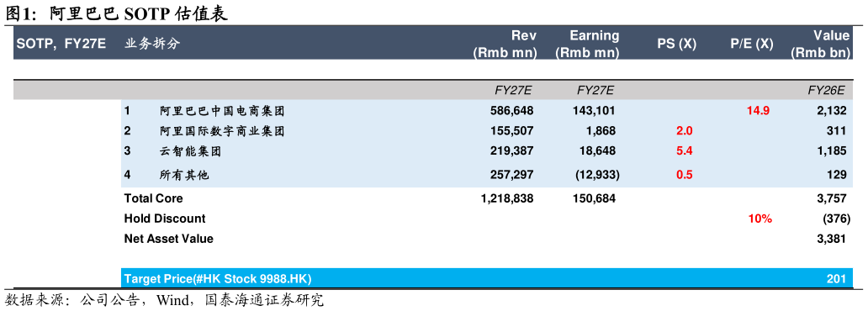
Task: Click the red 10% discount rate
Action: 759,219
